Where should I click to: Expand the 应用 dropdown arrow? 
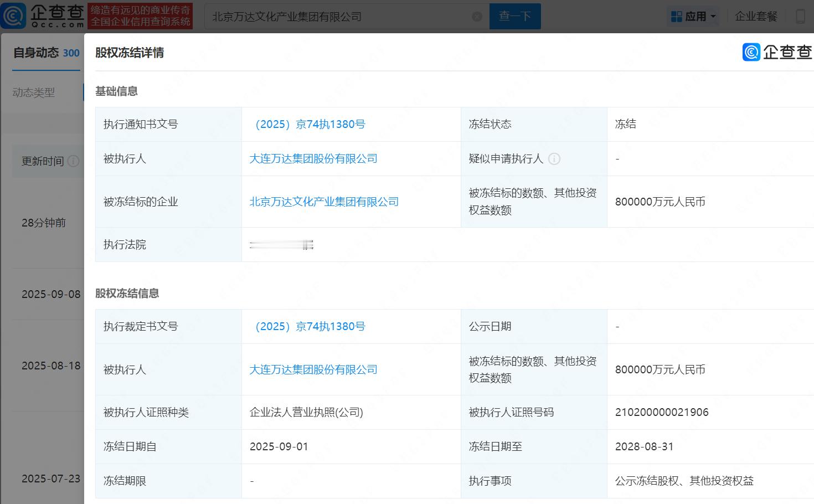(713, 17)
